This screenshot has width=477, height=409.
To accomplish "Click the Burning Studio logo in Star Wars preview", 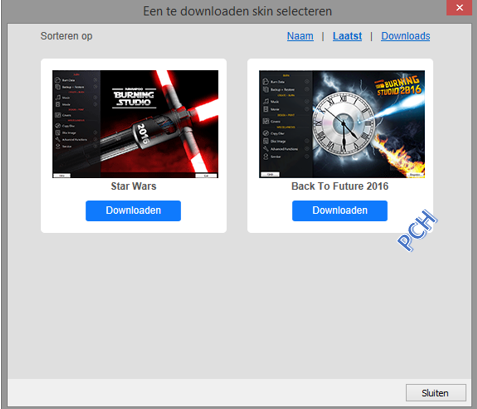I will 134,98.
